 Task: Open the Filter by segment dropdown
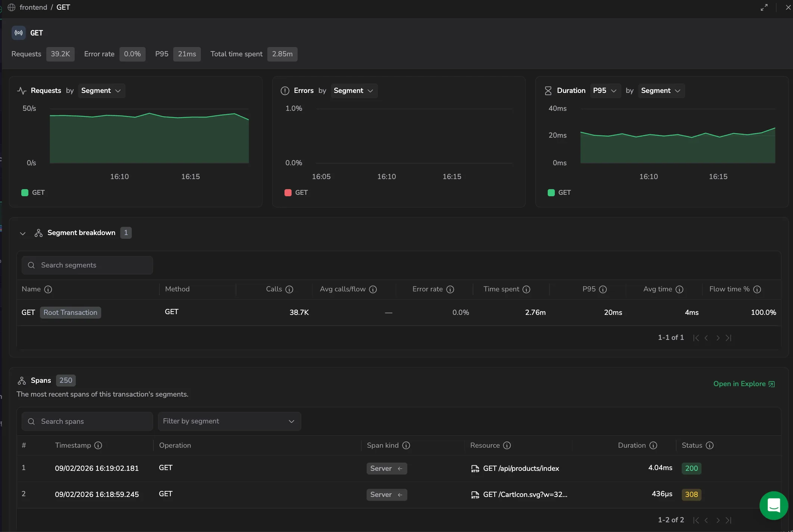pos(229,421)
